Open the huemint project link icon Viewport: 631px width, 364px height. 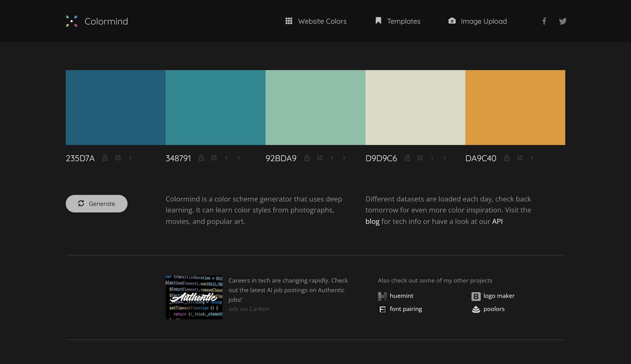click(382, 296)
